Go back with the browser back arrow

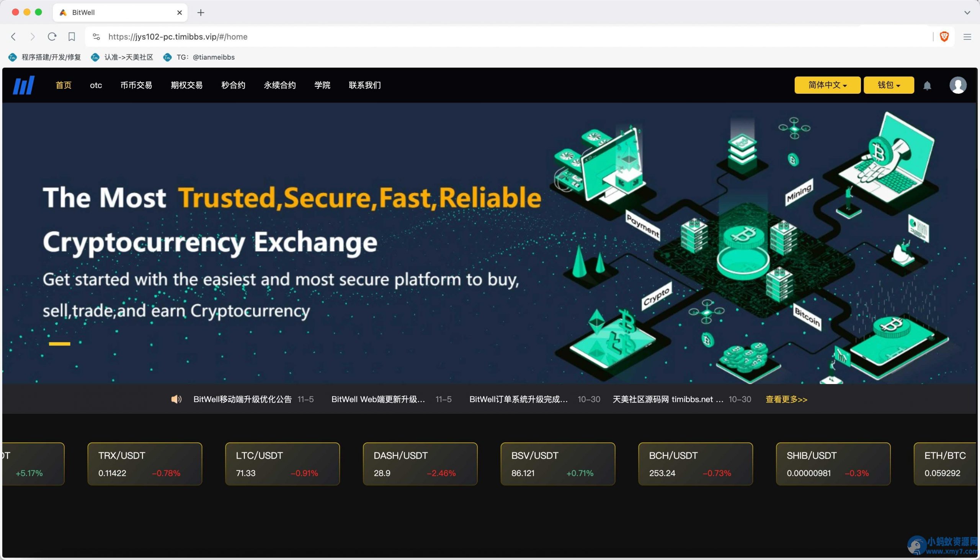13,37
